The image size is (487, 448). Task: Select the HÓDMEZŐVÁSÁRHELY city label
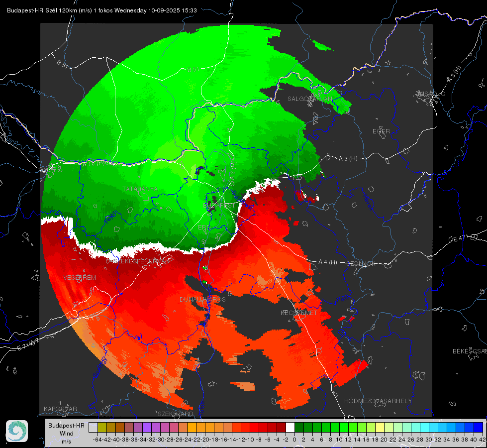pos(378,401)
